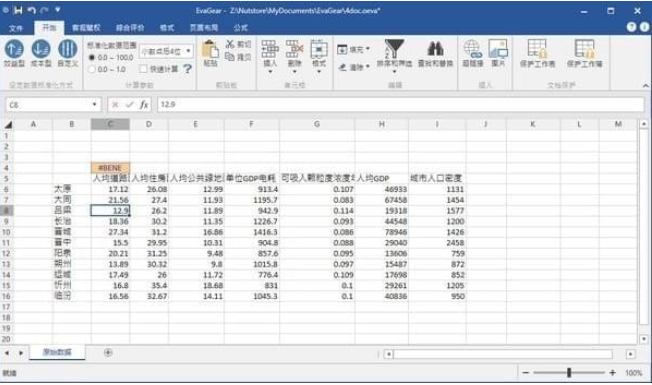Switch to the 公式 (Formula) ribbon tab
Image resolution: width=652 pixels, height=385 pixels.
click(x=240, y=28)
